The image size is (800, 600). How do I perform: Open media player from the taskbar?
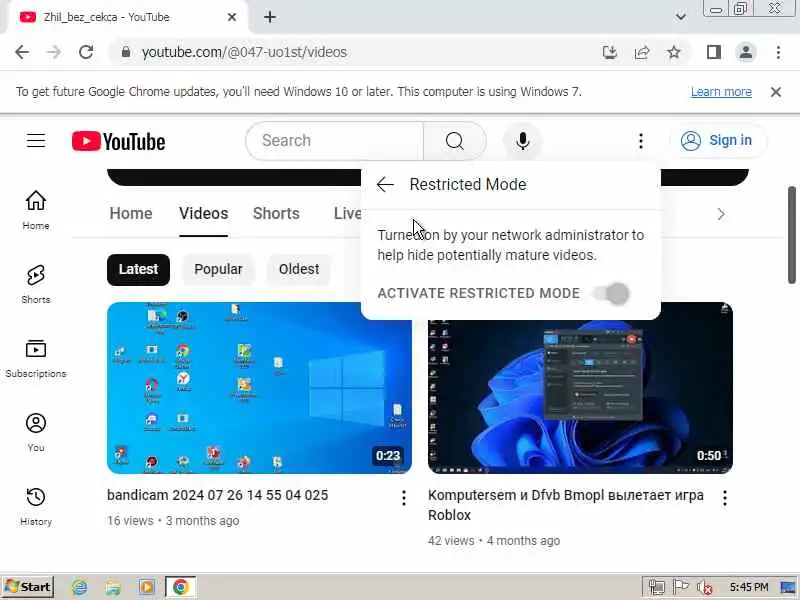click(146, 587)
